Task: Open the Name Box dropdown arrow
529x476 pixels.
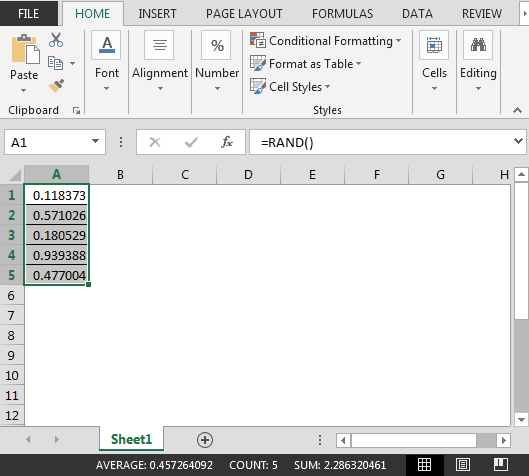Action: coord(95,141)
